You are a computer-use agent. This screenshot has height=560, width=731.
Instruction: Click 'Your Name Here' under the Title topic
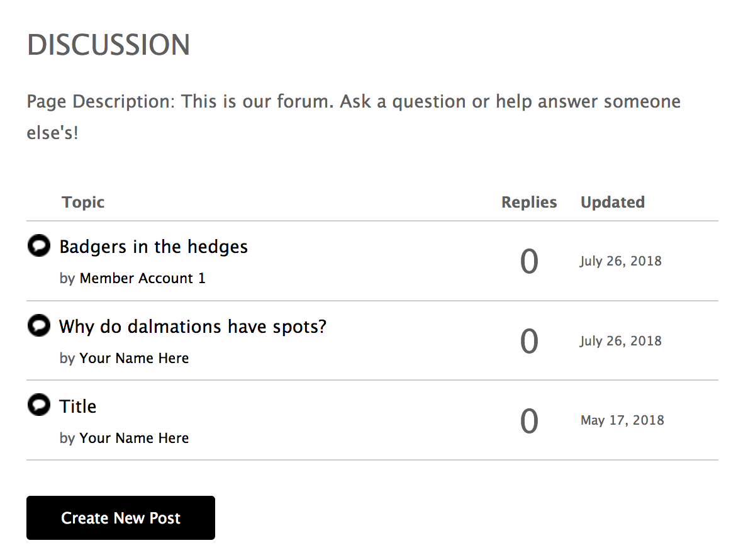click(134, 438)
